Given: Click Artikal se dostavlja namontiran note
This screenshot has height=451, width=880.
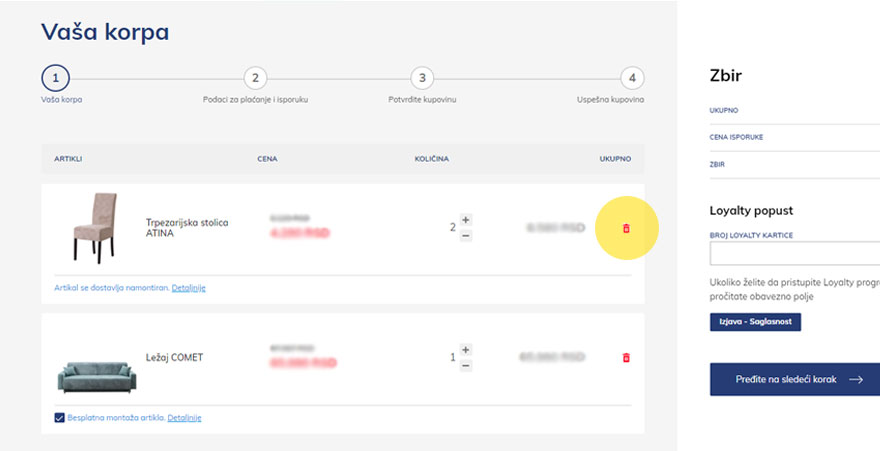Looking at the screenshot, I should (112, 288).
